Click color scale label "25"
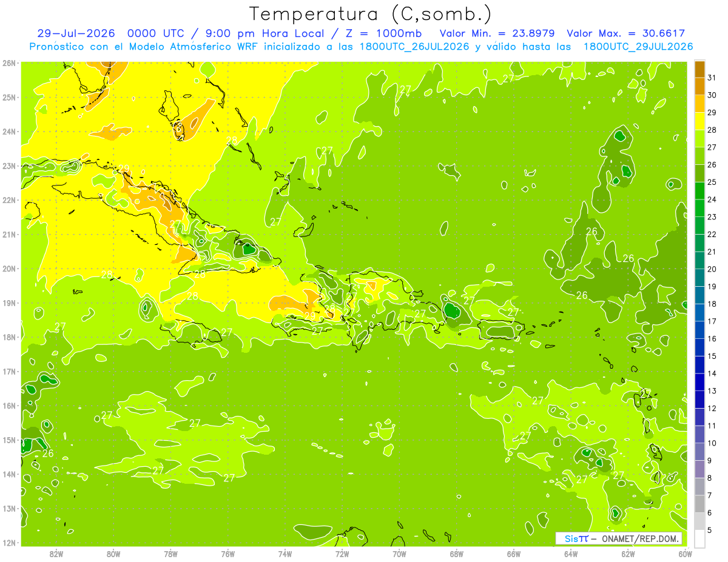728x562 pixels. pos(712,182)
